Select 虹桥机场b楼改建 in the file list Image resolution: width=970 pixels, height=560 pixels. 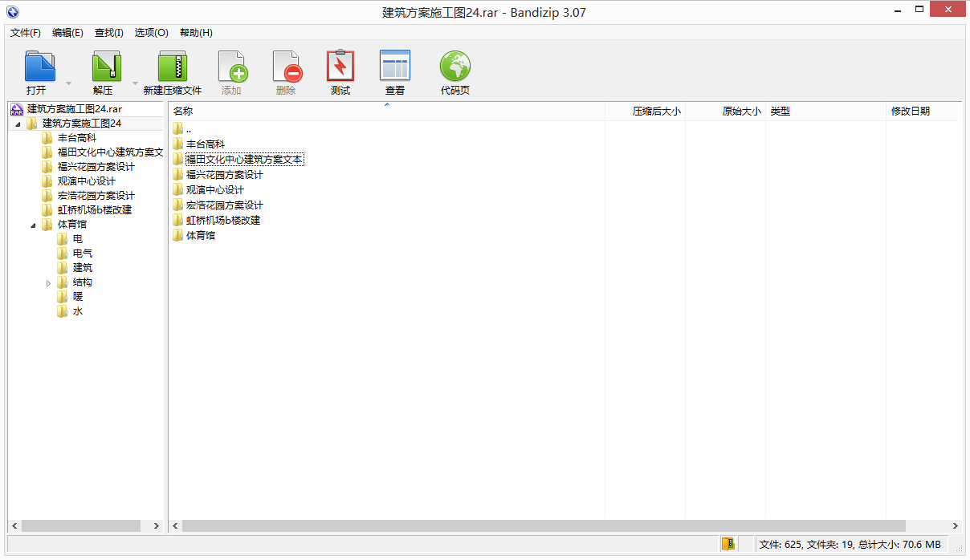click(223, 221)
